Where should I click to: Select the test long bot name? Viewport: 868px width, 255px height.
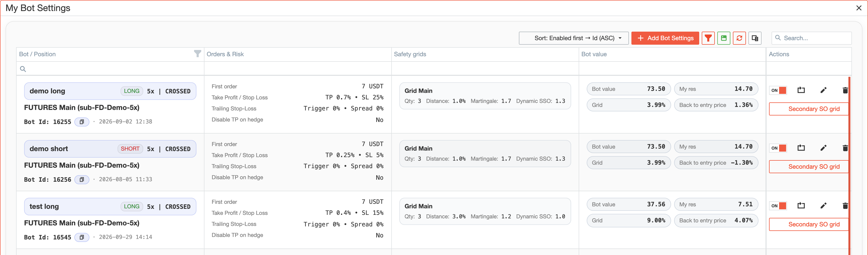[44, 207]
